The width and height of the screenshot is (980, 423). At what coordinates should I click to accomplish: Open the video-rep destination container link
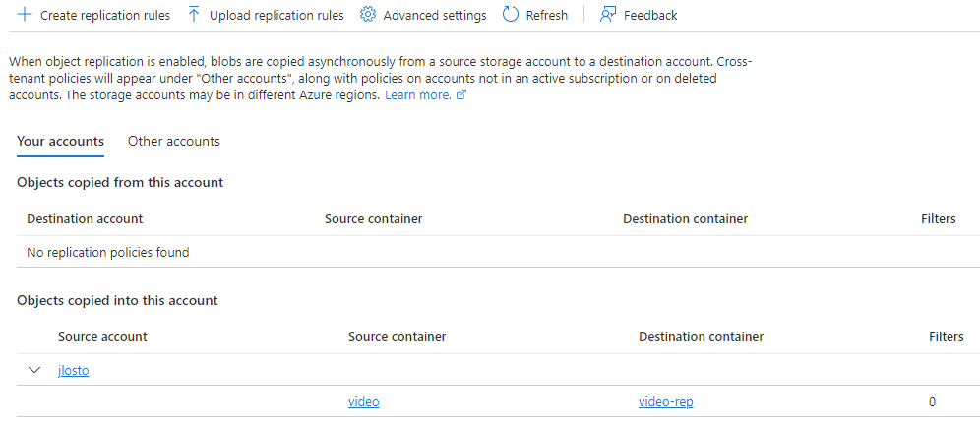(665, 401)
